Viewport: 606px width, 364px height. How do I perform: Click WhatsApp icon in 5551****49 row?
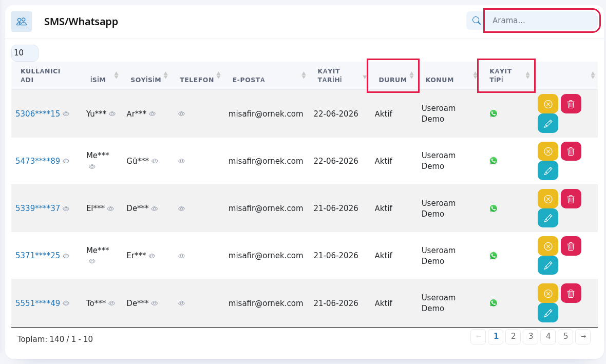494,303
